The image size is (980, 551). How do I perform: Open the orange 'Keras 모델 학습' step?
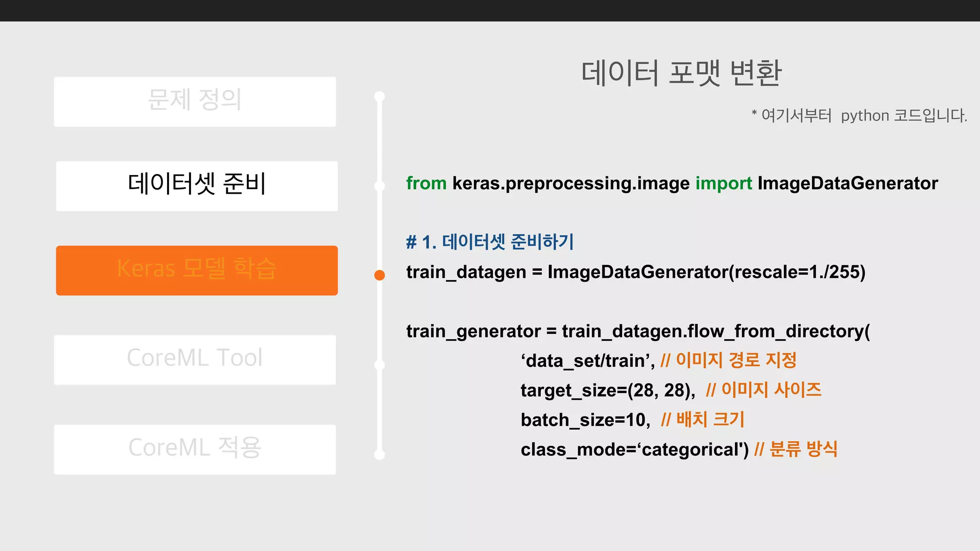point(197,270)
